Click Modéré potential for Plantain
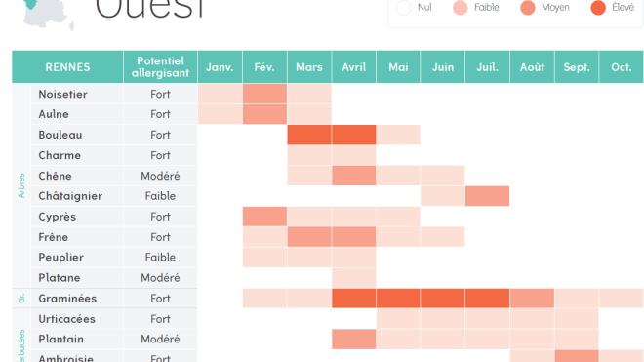This screenshot has height=362, width=644. (160, 339)
